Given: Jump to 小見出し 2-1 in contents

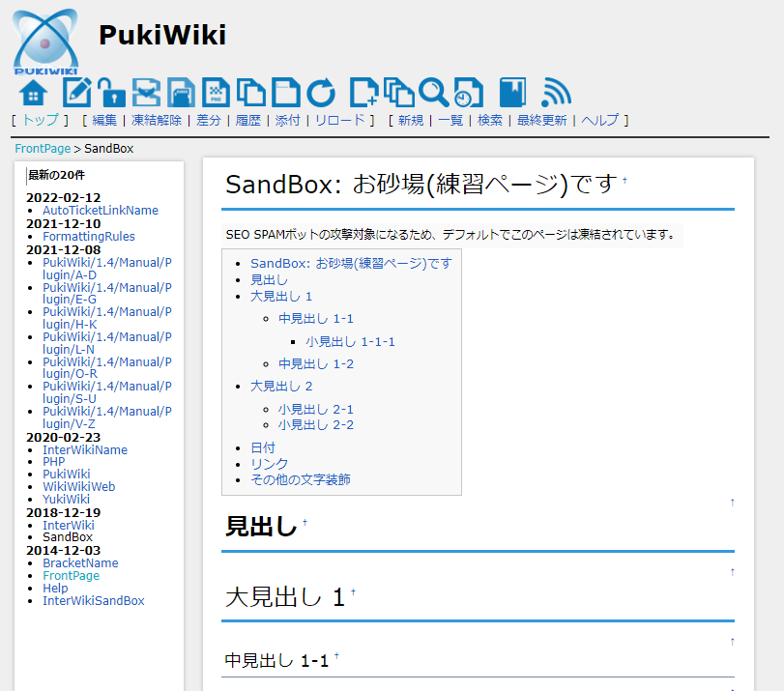Looking at the screenshot, I should tap(316, 410).
